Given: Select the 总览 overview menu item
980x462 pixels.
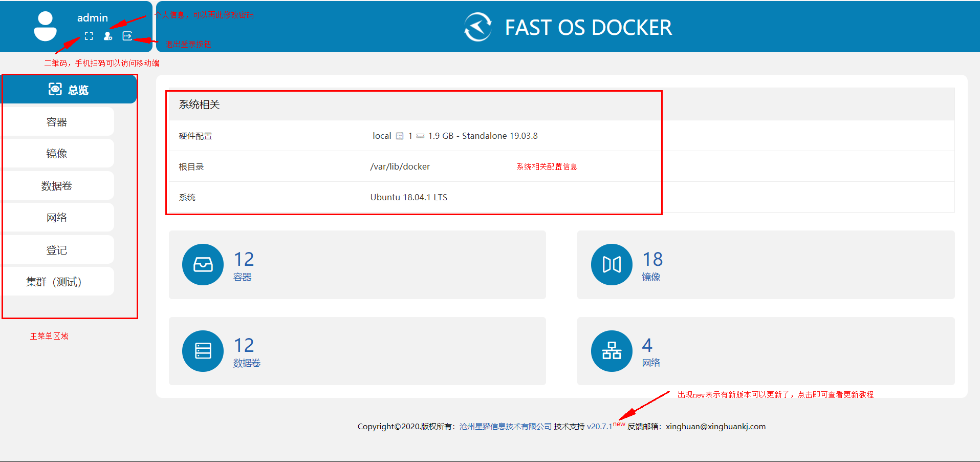Looking at the screenshot, I should pos(69,90).
